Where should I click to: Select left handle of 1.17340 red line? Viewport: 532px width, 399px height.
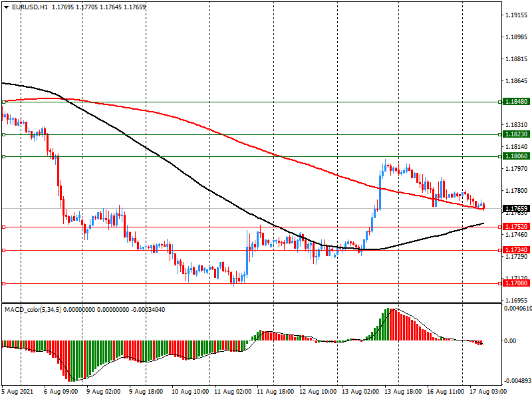[x=4, y=251]
